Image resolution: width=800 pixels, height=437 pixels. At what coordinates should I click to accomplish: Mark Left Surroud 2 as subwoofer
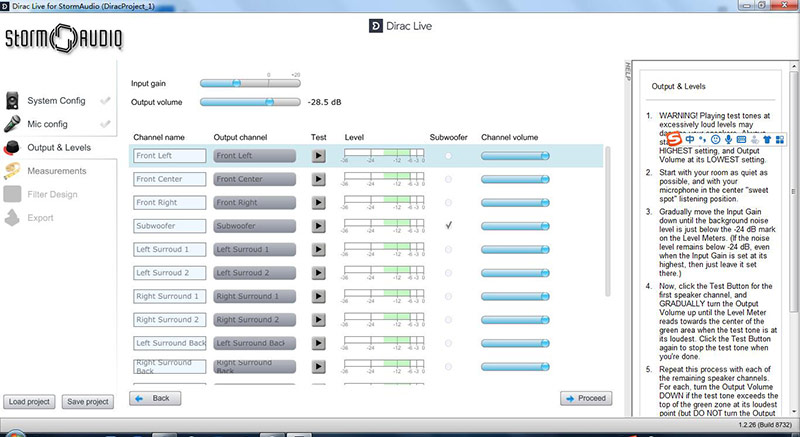pos(448,273)
